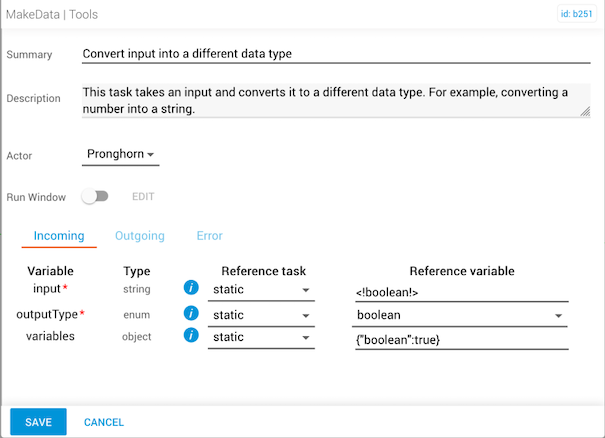The height and width of the screenshot is (438, 605).
Task: Open the reference task dropdown for variables
Action: (261, 339)
